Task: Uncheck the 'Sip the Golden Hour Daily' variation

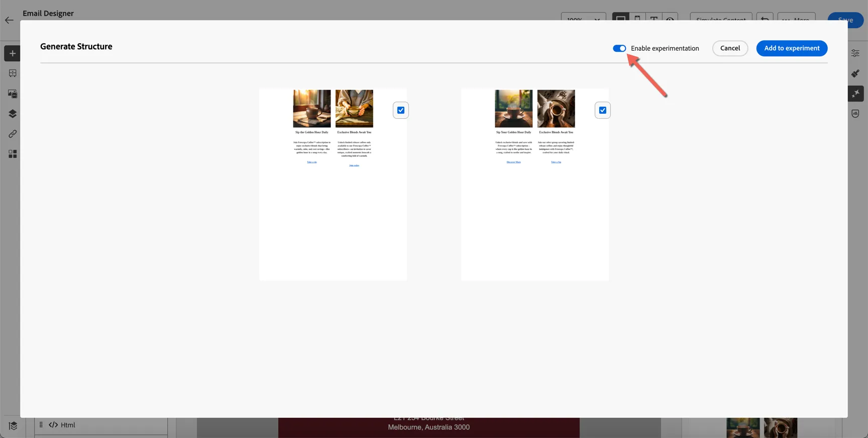Action: pos(401,110)
